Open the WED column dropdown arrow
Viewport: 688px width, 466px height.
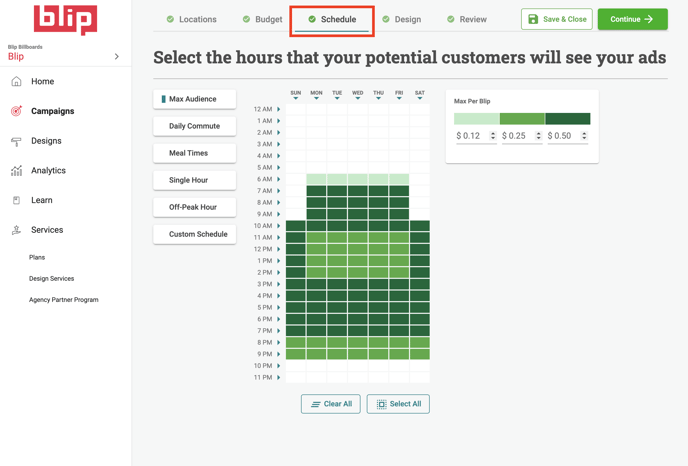coord(358,98)
